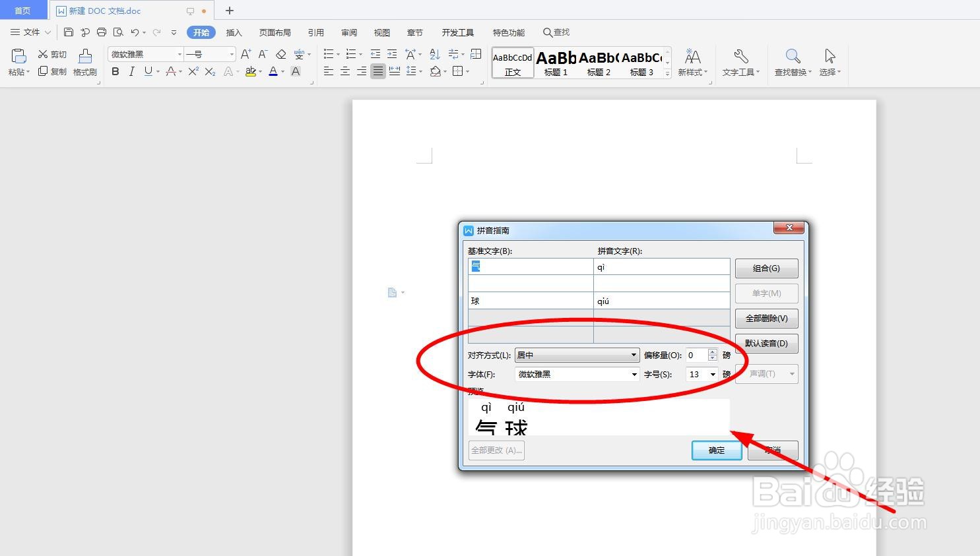Open the File (文件) menu
Image resolution: width=980 pixels, height=556 pixels.
(x=30, y=32)
